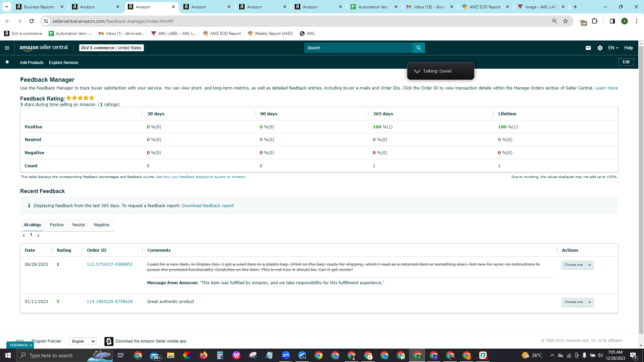Click See how your feedback displays link
The image size is (644, 362).
click(x=201, y=177)
